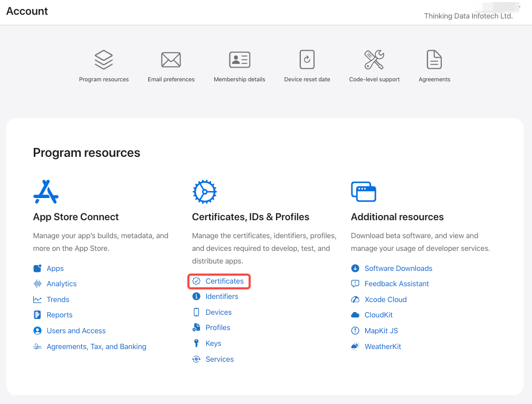Open the Keys link

[x=213, y=343]
